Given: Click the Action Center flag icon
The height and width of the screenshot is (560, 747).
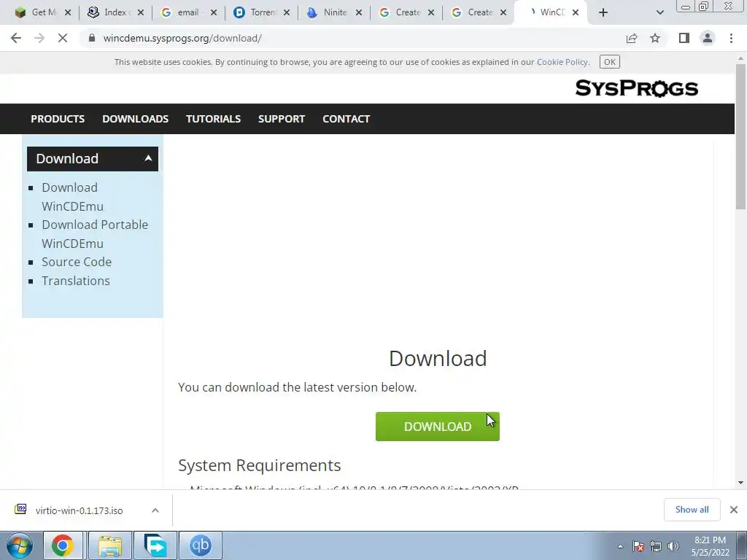Looking at the screenshot, I should 638,546.
